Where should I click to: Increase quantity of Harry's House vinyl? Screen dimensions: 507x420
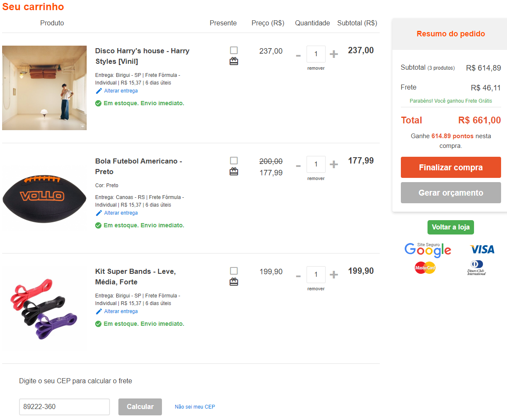tap(334, 54)
